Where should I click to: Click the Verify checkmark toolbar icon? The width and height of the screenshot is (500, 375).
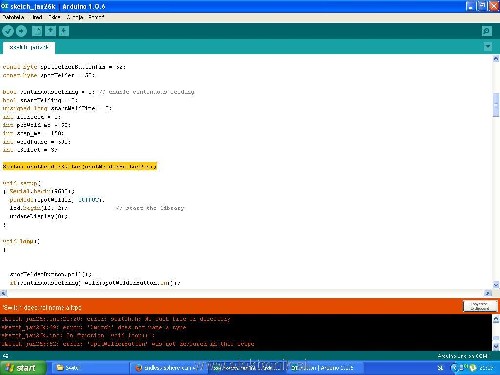point(8,31)
